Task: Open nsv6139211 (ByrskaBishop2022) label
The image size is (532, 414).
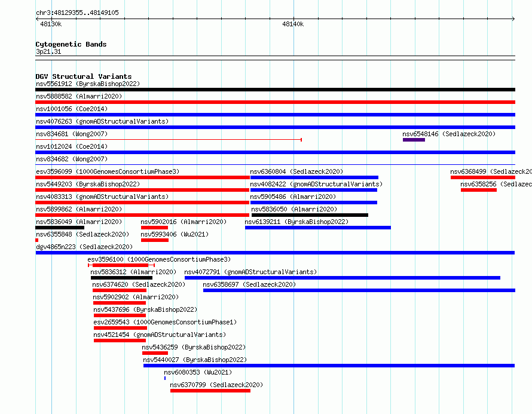Action: pos(296,222)
